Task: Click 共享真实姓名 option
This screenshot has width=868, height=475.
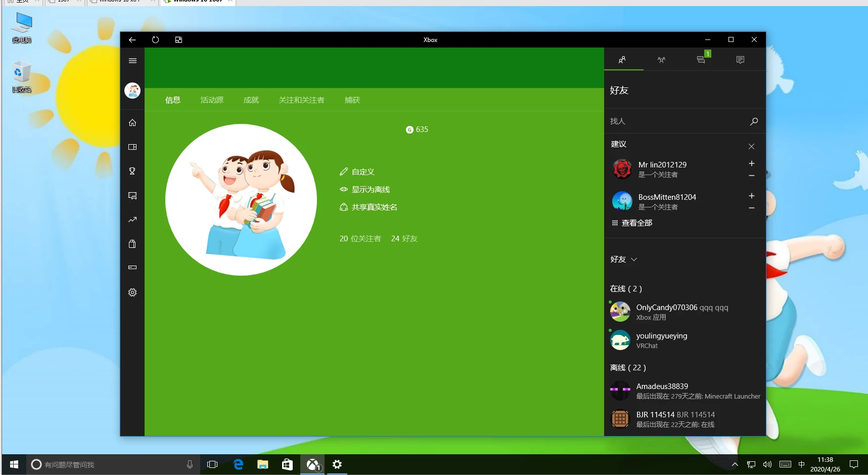Action: 369,207
